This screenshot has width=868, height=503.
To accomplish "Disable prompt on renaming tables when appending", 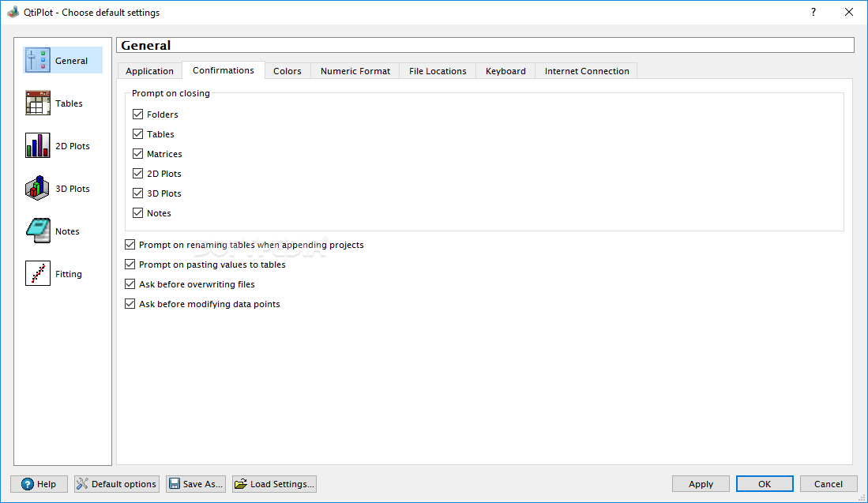I will (x=130, y=245).
